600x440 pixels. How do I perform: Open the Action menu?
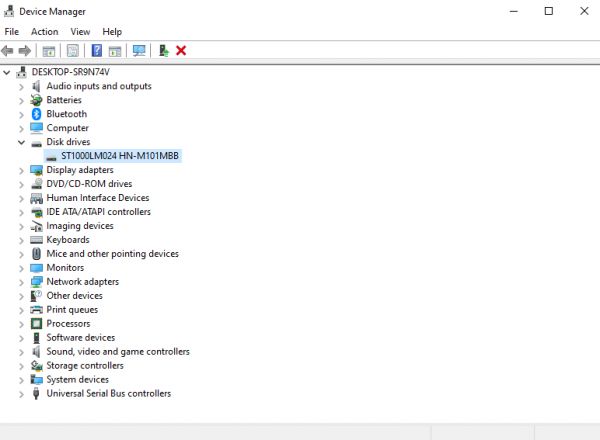[x=44, y=32]
